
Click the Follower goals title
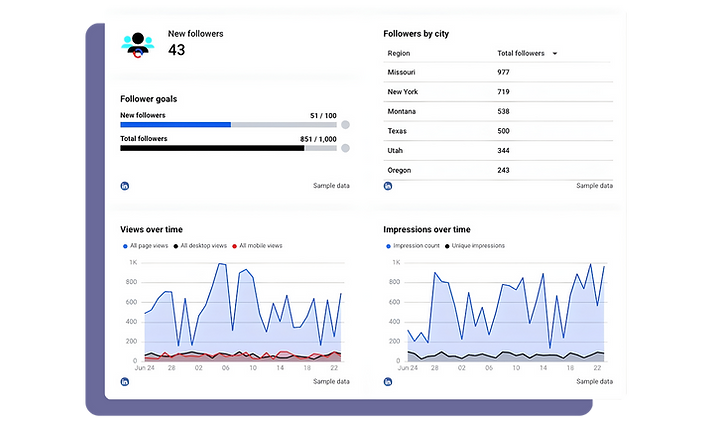[149, 99]
